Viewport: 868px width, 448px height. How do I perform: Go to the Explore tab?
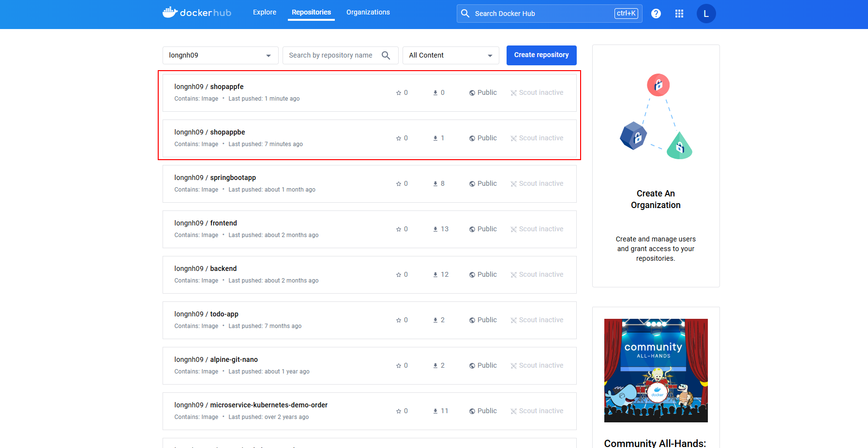[265, 12]
